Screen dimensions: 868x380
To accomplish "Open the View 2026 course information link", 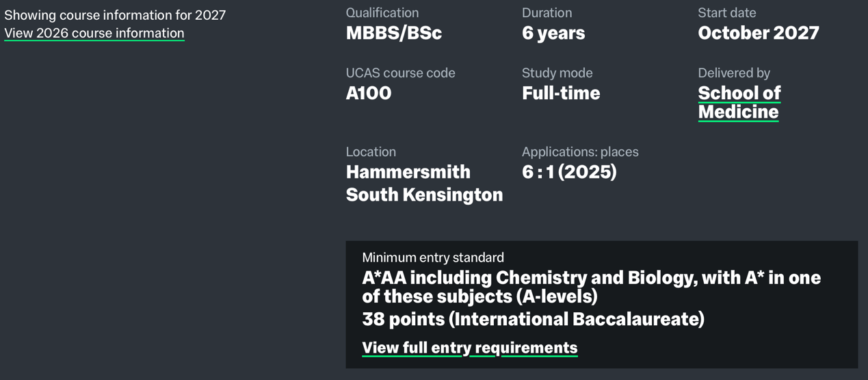I will [x=94, y=33].
